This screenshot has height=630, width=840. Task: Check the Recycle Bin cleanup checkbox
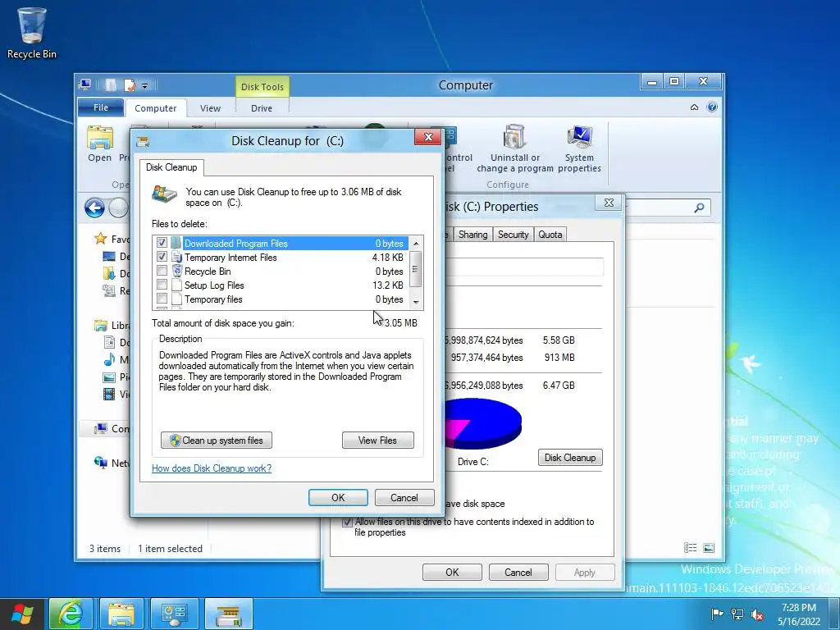(x=162, y=271)
